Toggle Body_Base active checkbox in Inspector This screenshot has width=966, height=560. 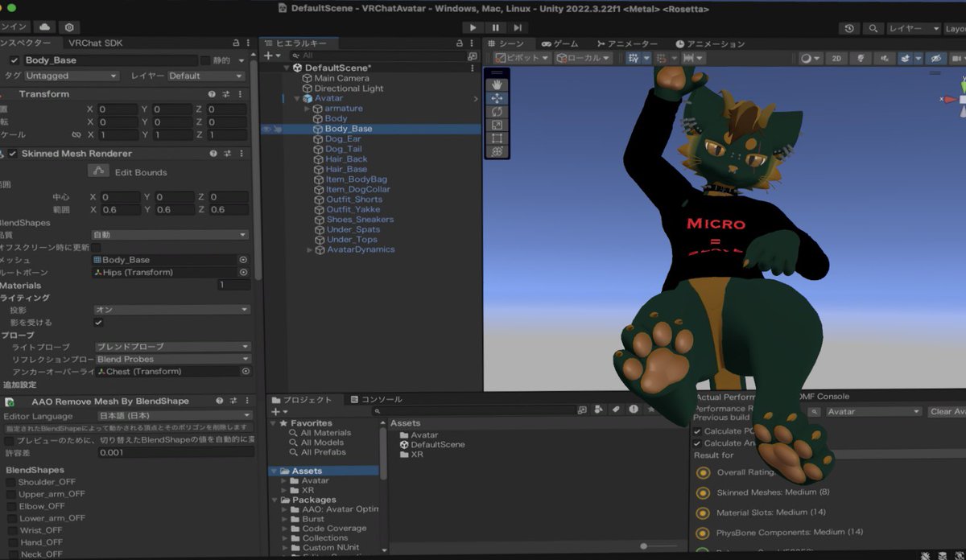point(14,60)
